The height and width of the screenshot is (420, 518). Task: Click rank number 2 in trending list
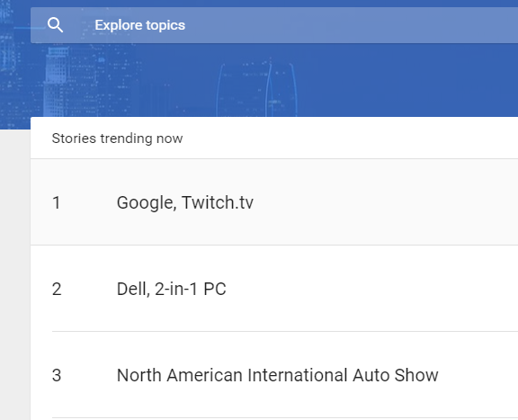point(57,289)
